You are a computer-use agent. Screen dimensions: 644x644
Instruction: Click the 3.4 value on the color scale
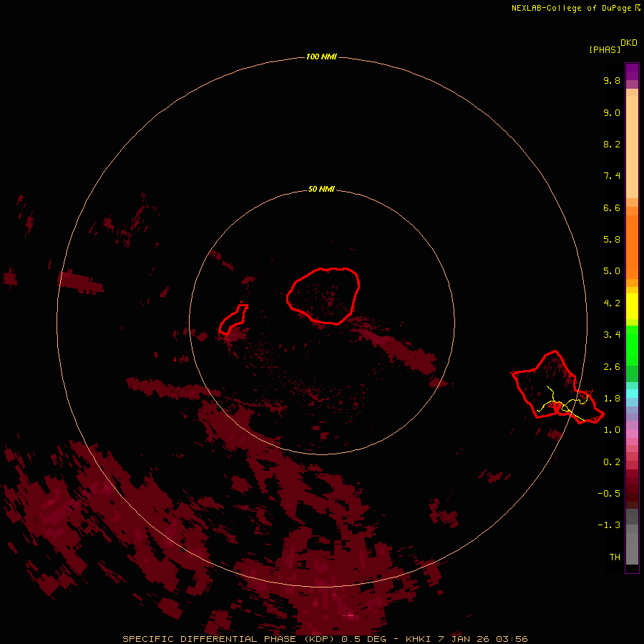(612, 335)
